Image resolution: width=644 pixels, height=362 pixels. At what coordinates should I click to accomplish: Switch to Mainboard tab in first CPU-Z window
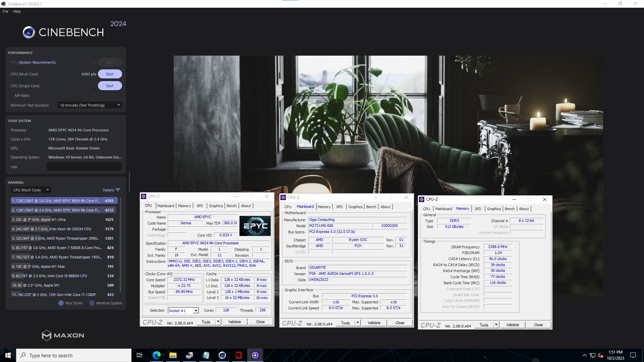(166, 206)
